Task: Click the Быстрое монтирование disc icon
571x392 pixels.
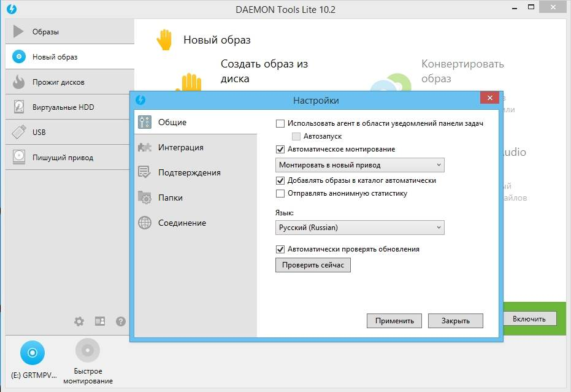Action: [88, 350]
